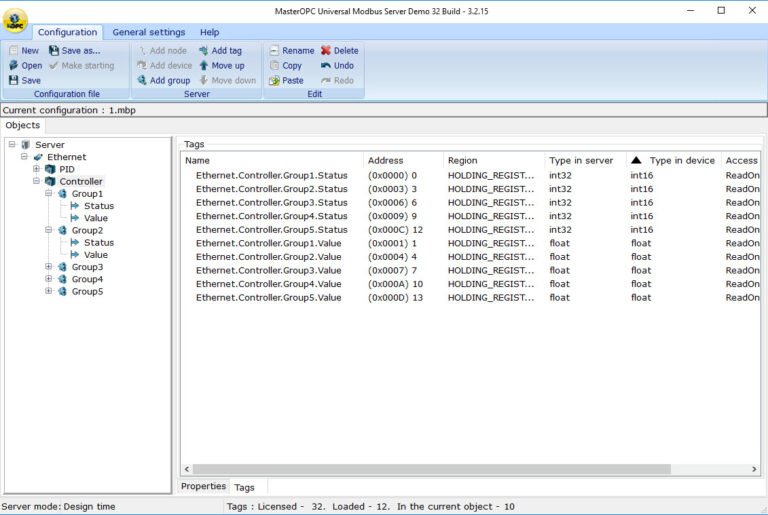Select Ethernet.Controller.Group3.Status row
This screenshot has height=515, width=768.
point(471,202)
